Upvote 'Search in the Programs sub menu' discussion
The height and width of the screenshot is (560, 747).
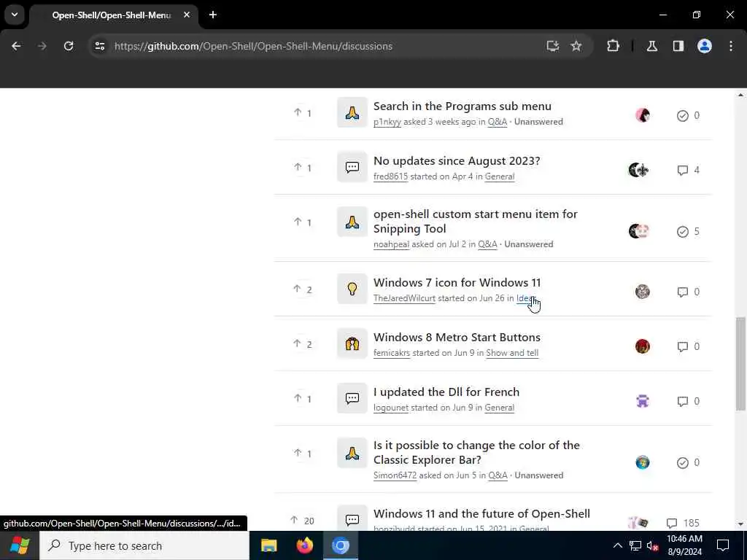(303, 113)
